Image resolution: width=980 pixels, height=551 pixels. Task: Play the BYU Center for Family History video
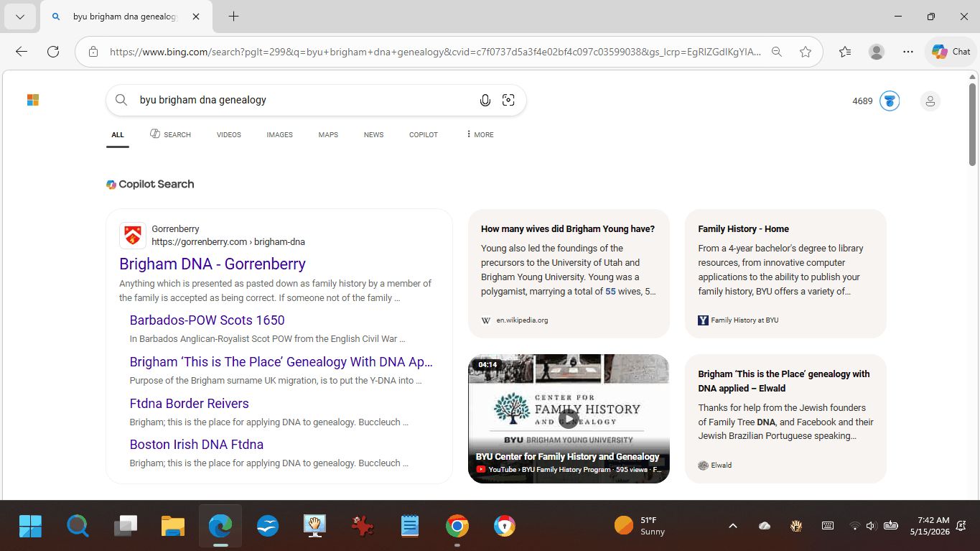(x=568, y=419)
